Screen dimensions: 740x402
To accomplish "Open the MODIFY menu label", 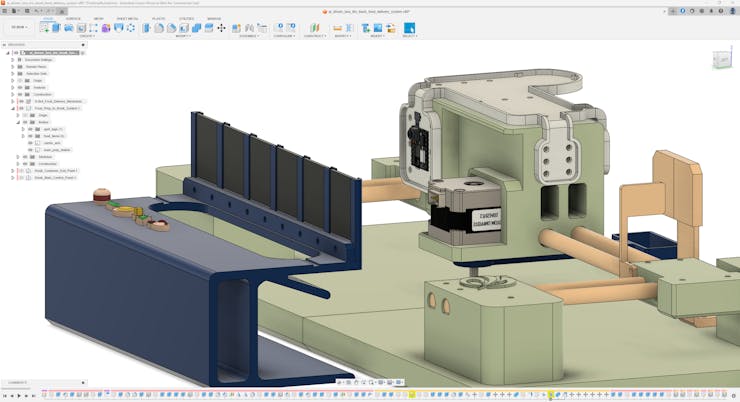I will coord(182,36).
